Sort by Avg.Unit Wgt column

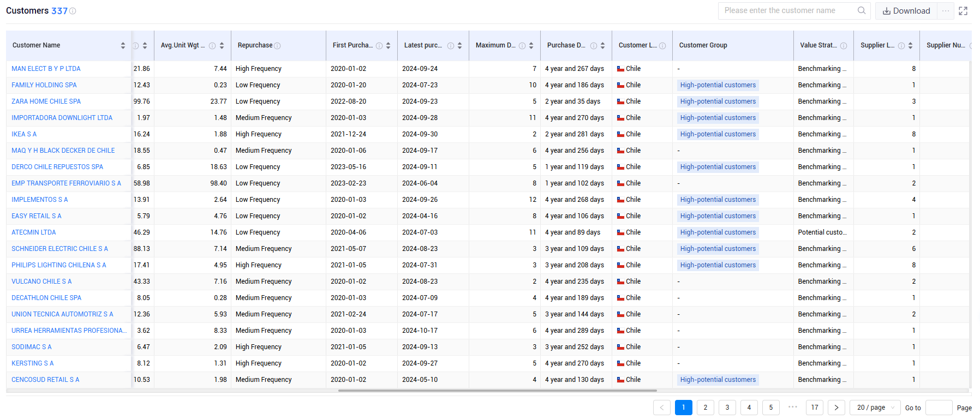[222, 46]
